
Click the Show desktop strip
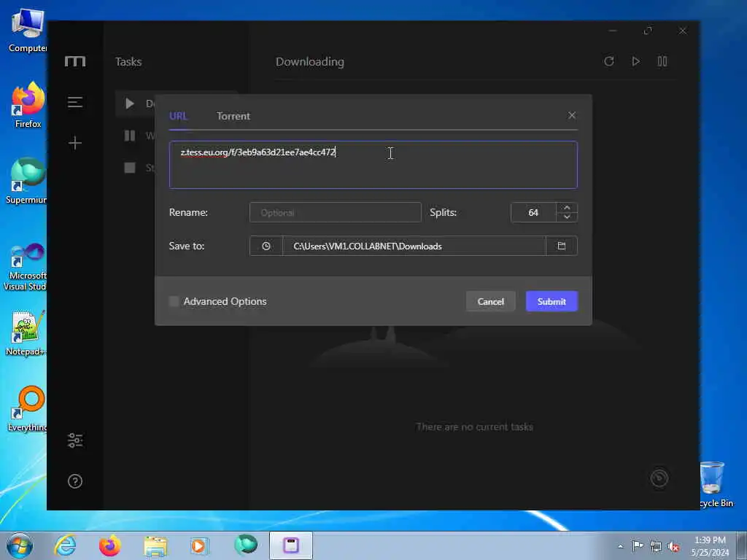coord(742,545)
